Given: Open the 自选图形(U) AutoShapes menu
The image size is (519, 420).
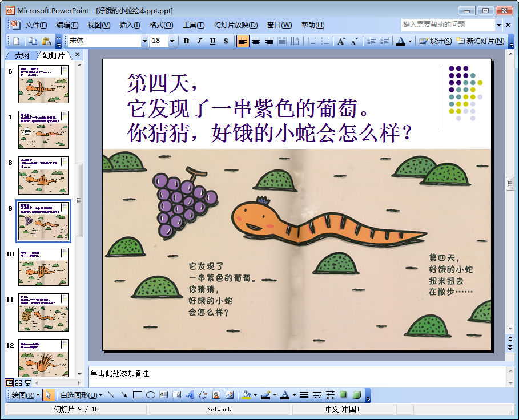Looking at the screenshot, I should pyautogui.click(x=81, y=395).
